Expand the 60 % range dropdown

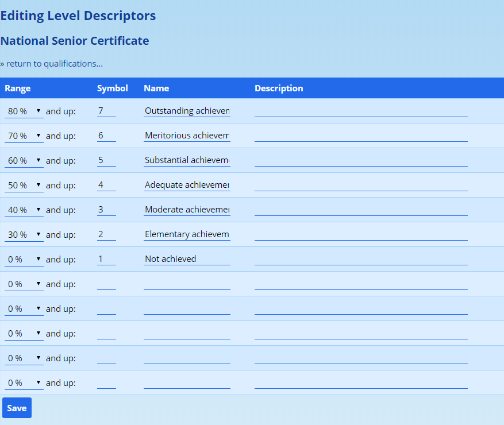click(24, 160)
